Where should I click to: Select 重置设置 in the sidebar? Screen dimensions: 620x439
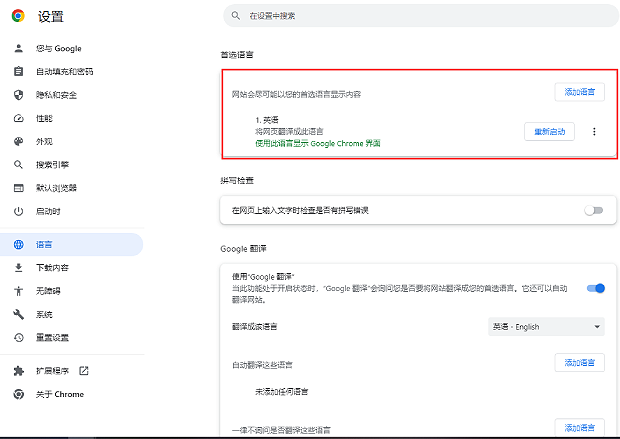[52, 338]
